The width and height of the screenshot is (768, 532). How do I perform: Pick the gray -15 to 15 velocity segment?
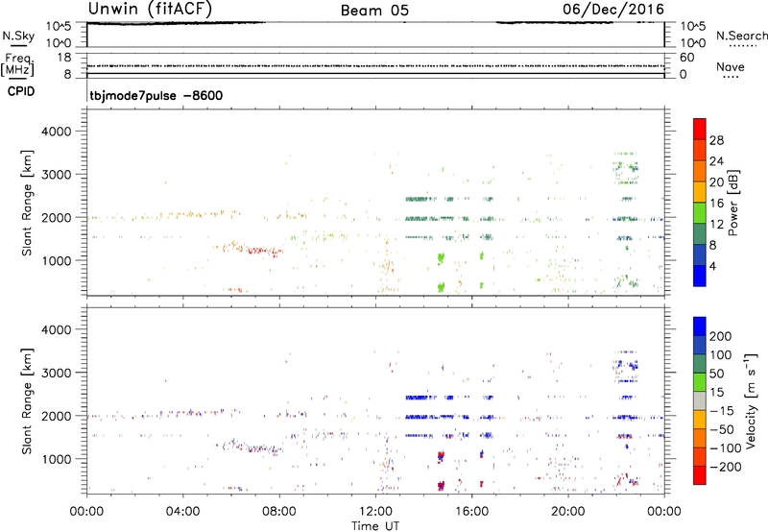coord(700,400)
